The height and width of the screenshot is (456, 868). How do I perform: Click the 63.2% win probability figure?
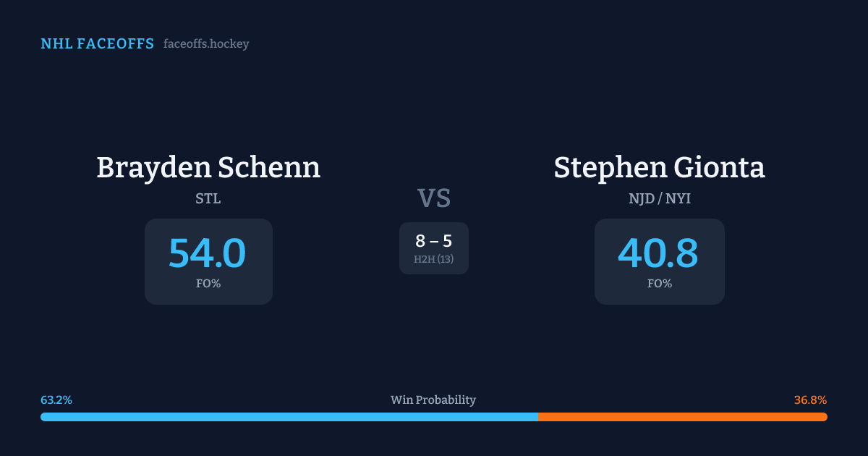56,400
